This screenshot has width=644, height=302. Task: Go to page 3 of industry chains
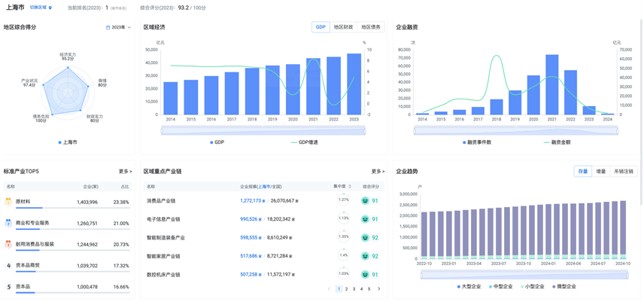(354, 288)
